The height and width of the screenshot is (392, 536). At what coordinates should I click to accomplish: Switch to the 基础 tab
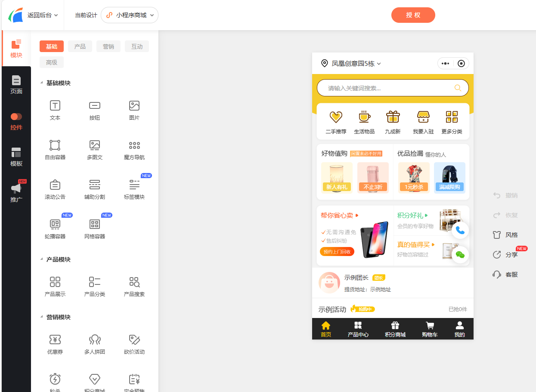[52, 46]
